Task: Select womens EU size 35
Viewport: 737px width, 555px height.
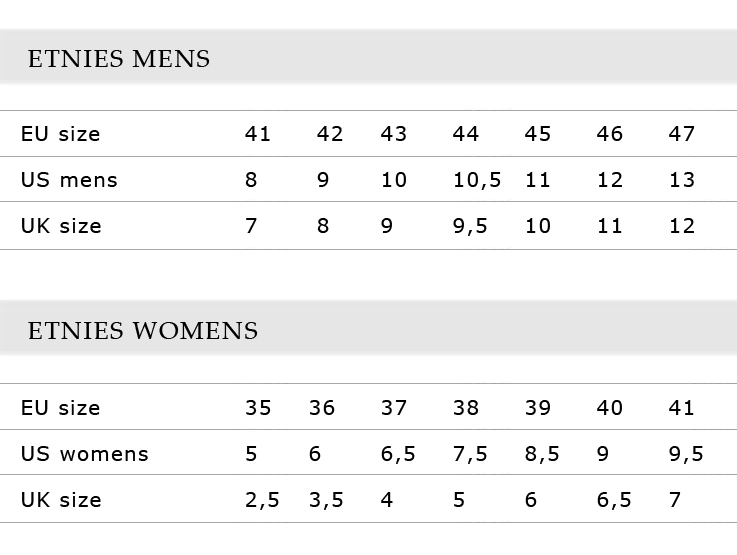Action: (258, 408)
